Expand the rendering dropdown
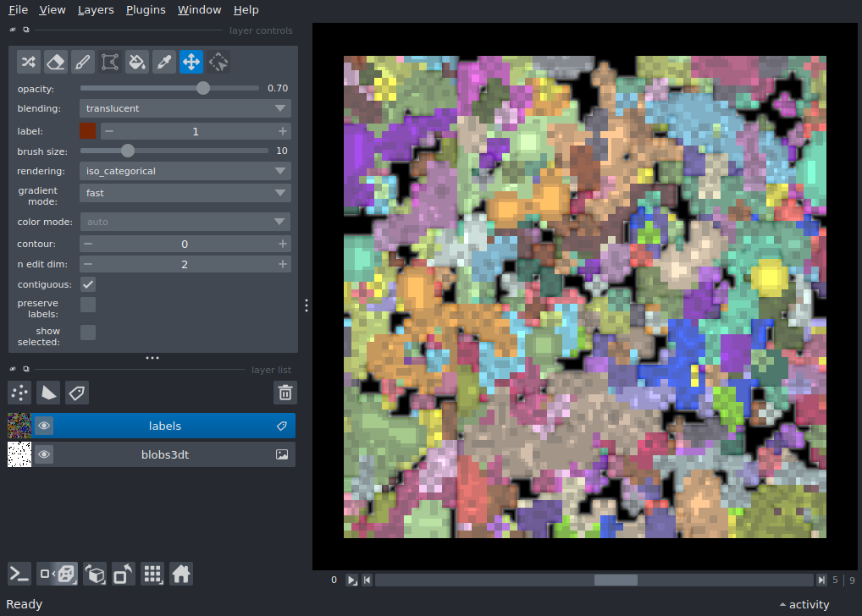Image resolution: width=862 pixels, height=616 pixels. [185, 171]
